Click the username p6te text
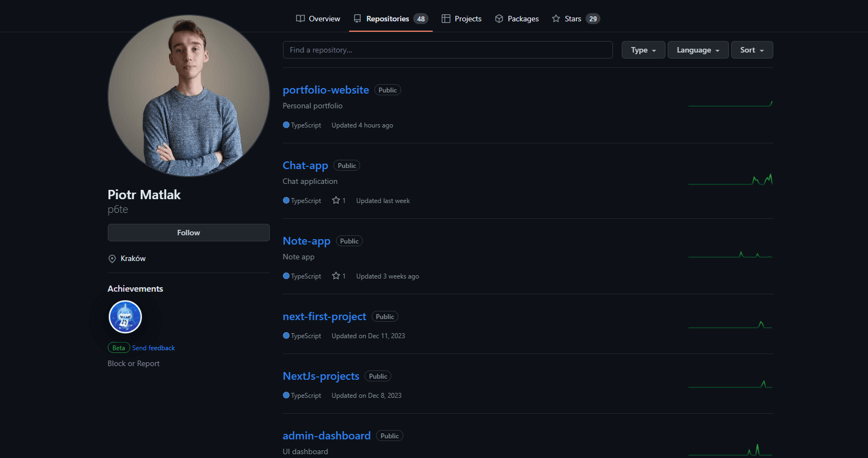This screenshot has width=868, height=458. pos(118,209)
